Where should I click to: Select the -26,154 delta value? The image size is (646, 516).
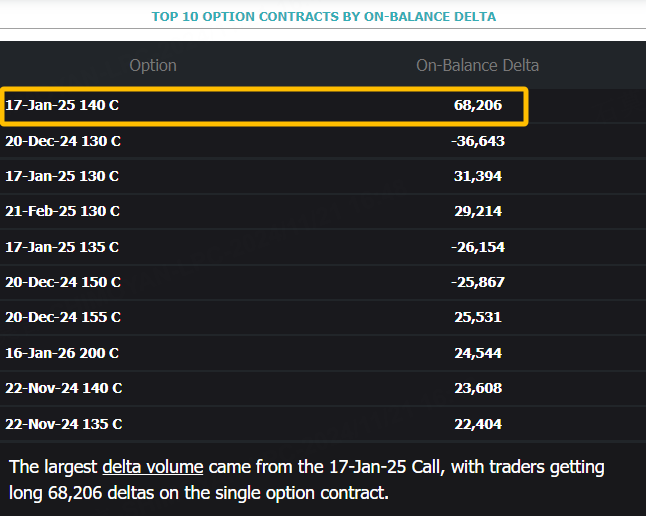pyautogui.click(x=477, y=246)
